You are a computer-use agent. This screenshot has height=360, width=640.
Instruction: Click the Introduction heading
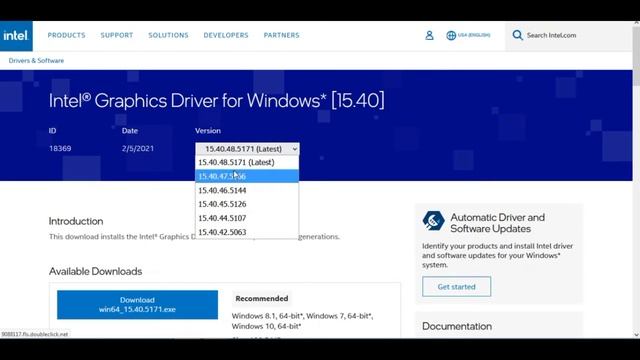click(x=76, y=221)
